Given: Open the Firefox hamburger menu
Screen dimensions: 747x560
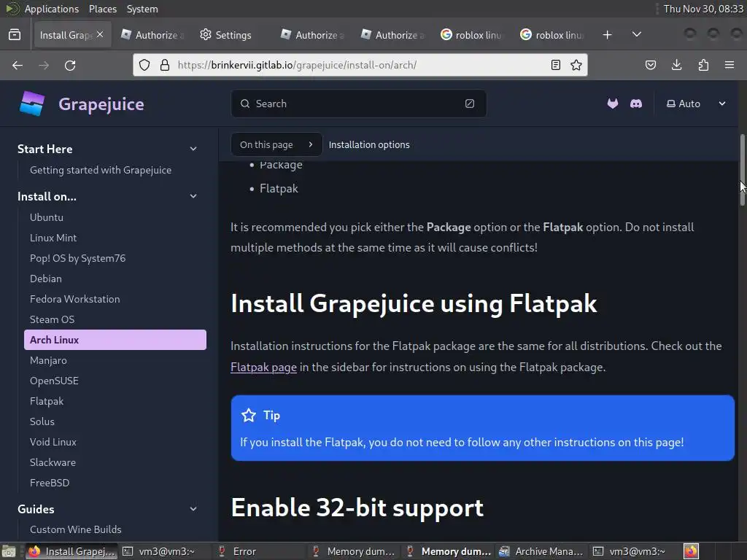Looking at the screenshot, I should (729, 65).
